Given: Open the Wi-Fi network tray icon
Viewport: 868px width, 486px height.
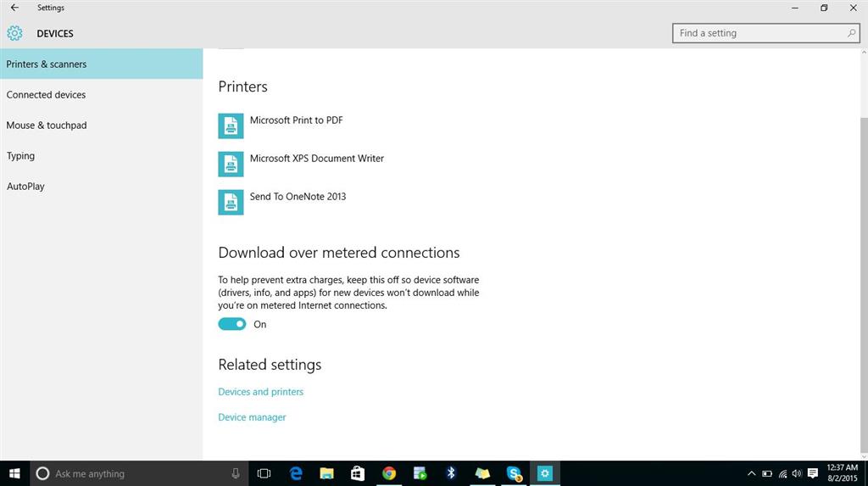Looking at the screenshot, I should click(782, 473).
